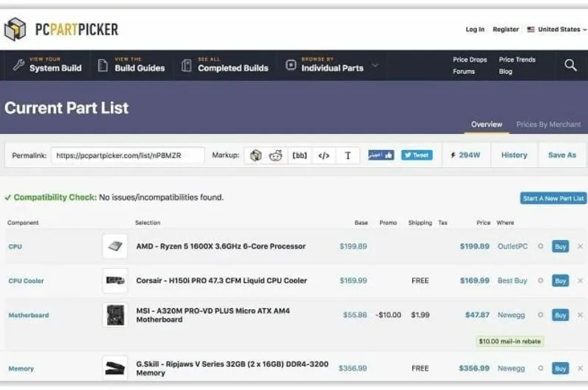Viewport: 588px width, 390px height.
Task: Toggle the circle icon in Motherboard row
Action: pyautogui.click(x=540, y=314)
